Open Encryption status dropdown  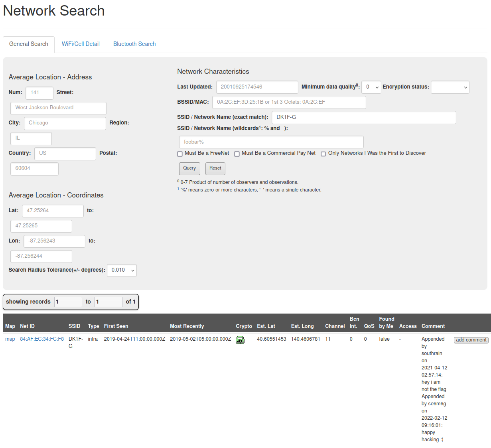click(450, 87)
